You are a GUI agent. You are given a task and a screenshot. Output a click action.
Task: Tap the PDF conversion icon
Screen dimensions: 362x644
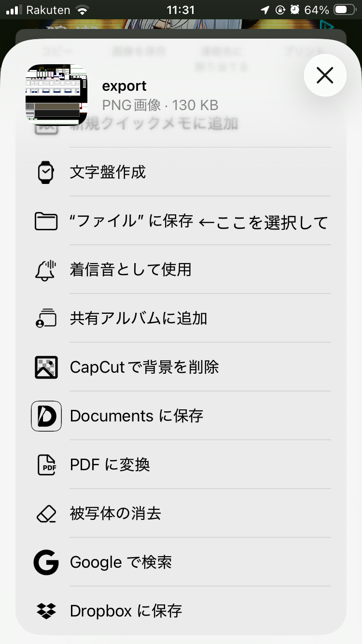[x=46, y=465]
